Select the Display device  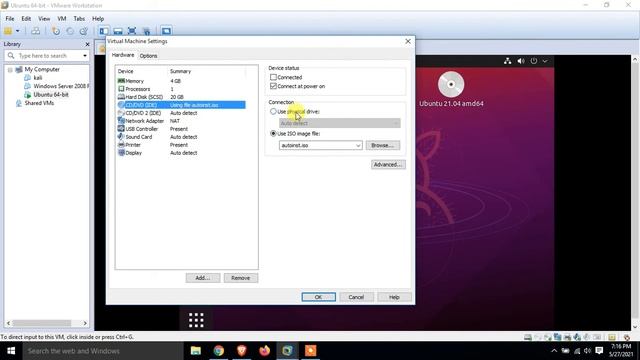[x=181, y=153]
